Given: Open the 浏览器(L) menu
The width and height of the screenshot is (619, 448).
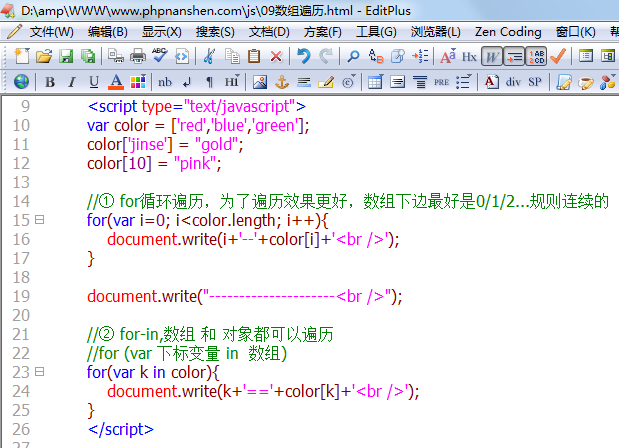Looking at the screenshot, I should click(x=435, y=32).
